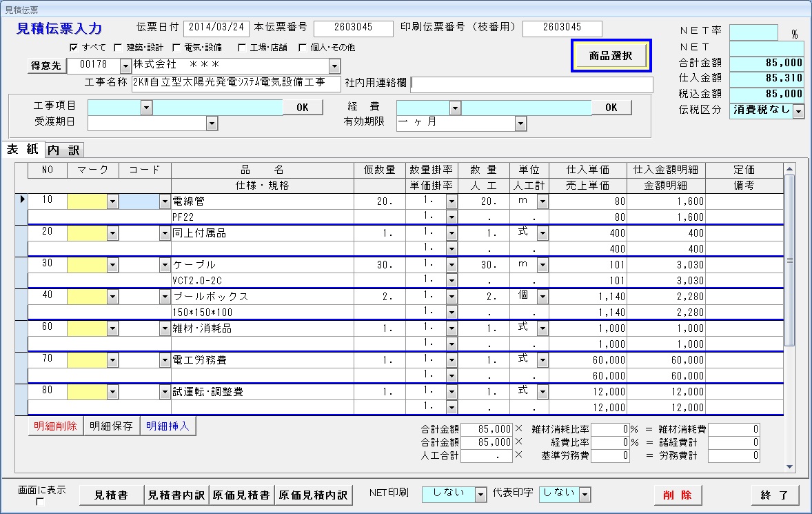The width and height of the screenshot is (812, 514).
Task: Click the 原価見積内訳 button
Action: coord(313,495)
